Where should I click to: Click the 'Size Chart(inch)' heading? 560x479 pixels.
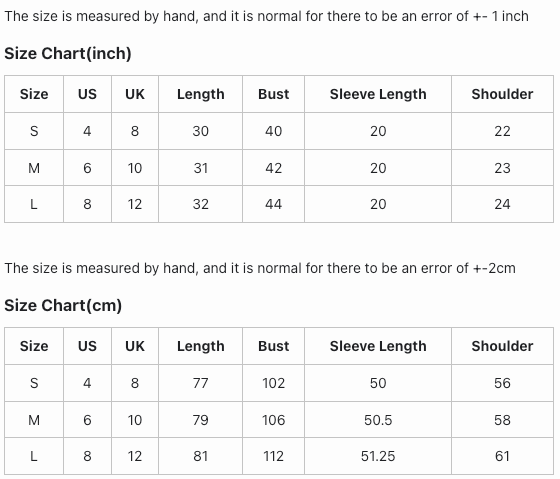click(68, 54)
